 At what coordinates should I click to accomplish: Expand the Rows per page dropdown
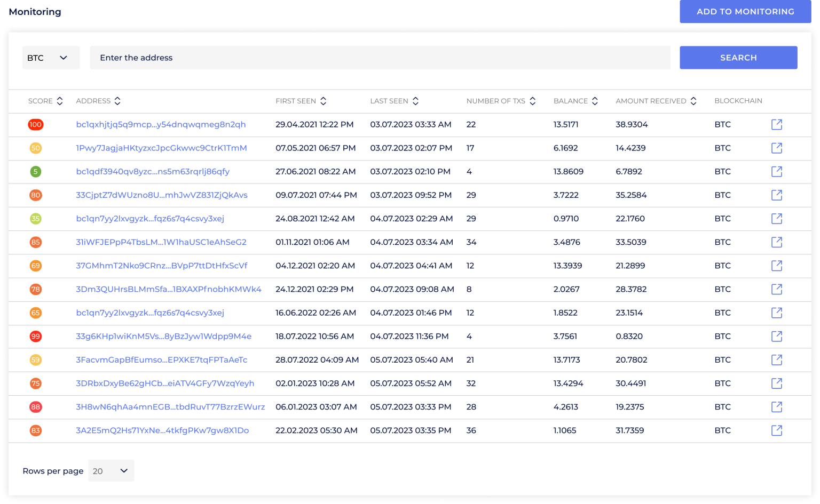pos(111,471)
